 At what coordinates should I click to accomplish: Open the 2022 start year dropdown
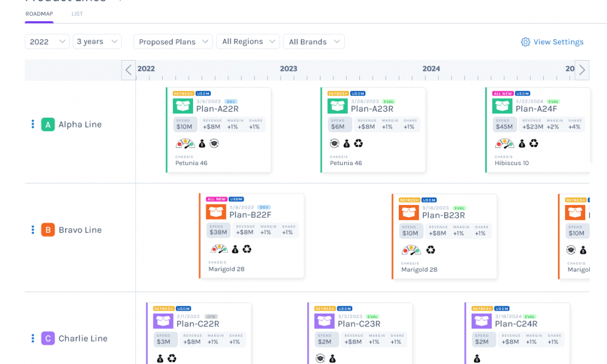(47, 41)
